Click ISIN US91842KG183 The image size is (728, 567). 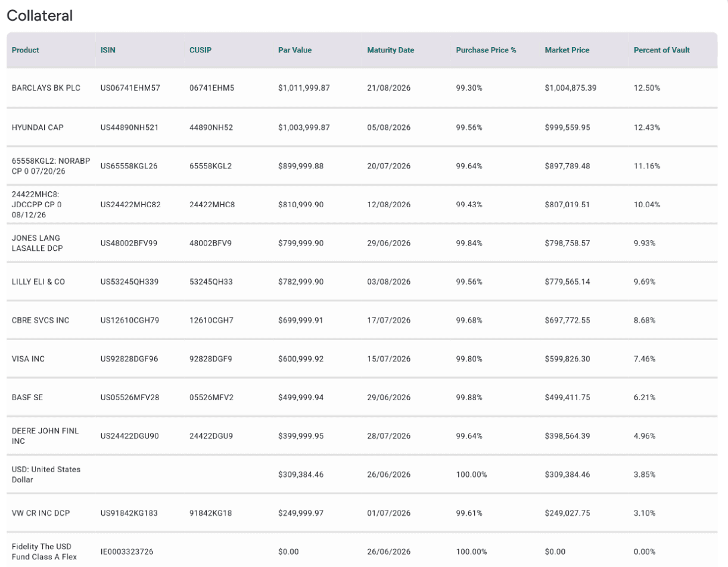click(129, 513)
